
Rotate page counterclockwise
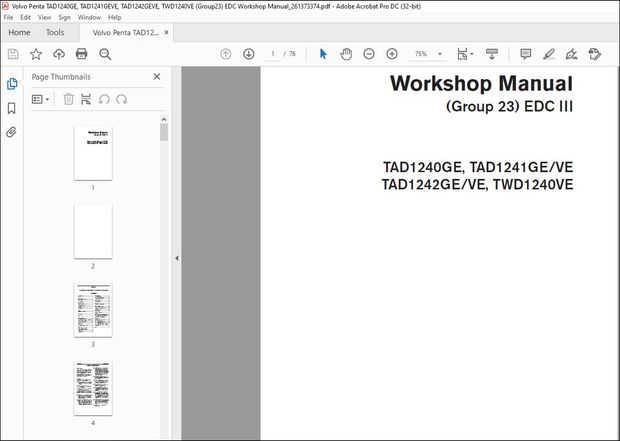pos(104,99)
